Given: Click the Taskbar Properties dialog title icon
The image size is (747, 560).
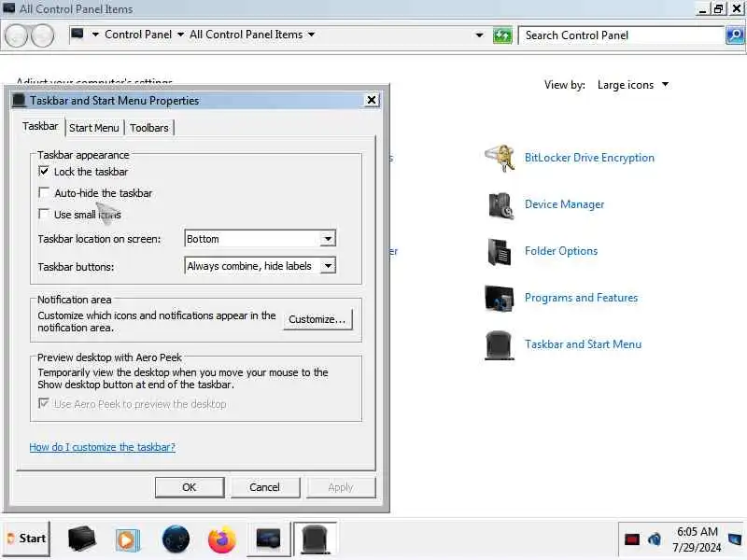Looking at the screenshot, I should pyautogui.click(x=19, y=101).
